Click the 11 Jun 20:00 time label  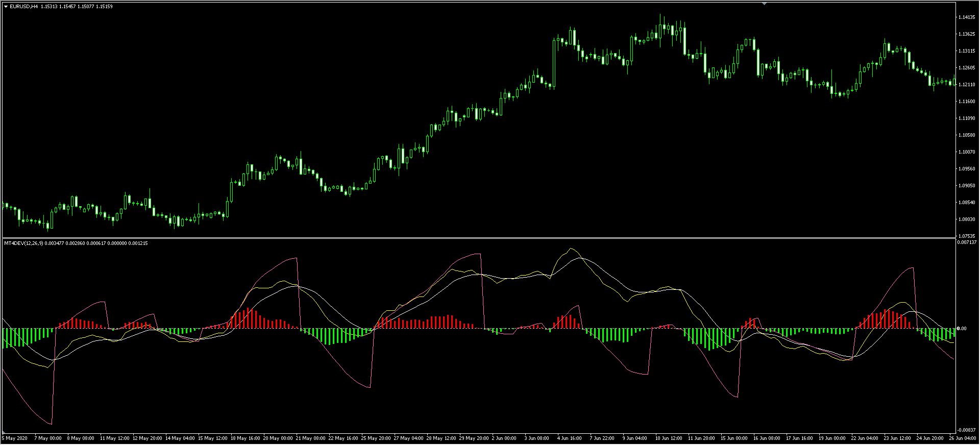[702, 438]
